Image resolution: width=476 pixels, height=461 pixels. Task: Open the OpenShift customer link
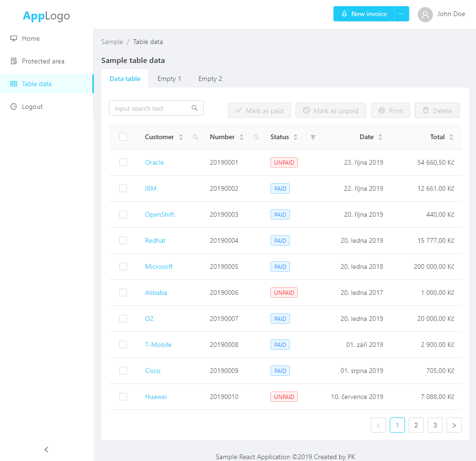coord(160,215)
